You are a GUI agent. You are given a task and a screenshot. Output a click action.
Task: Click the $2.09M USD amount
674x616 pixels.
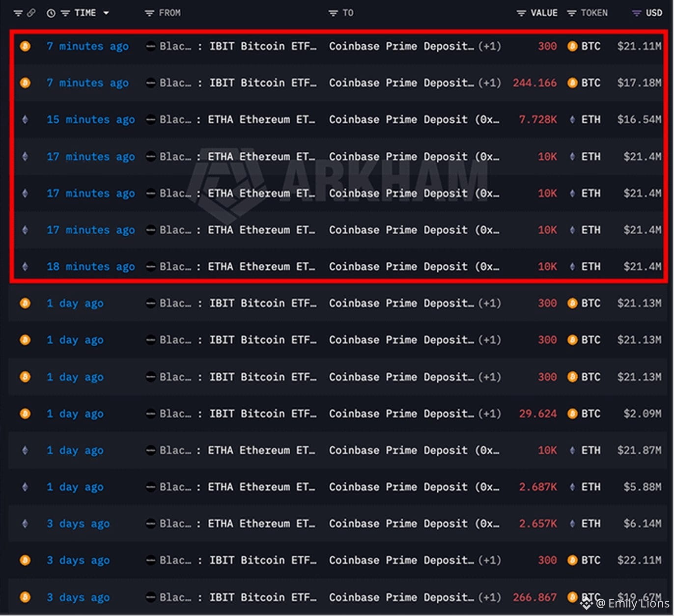click(643, 414)
